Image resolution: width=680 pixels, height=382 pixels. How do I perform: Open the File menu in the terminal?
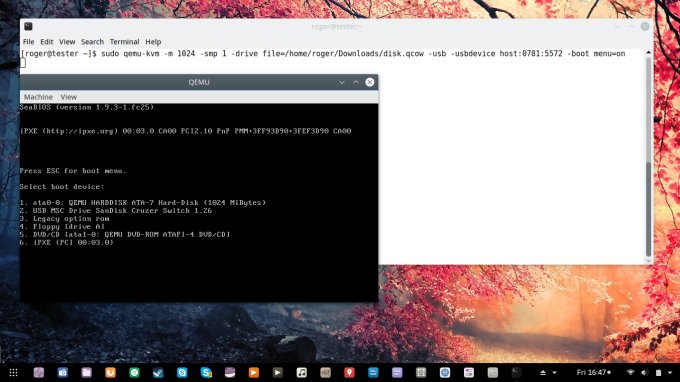point(29,42)
